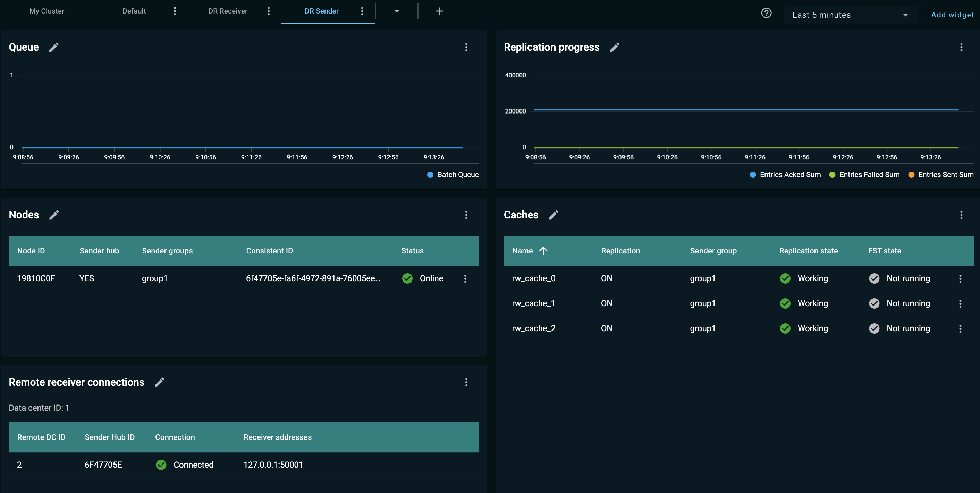Screen dimensions: 980x493
Task: Open Default tab options menu
Action: point(175,11)
